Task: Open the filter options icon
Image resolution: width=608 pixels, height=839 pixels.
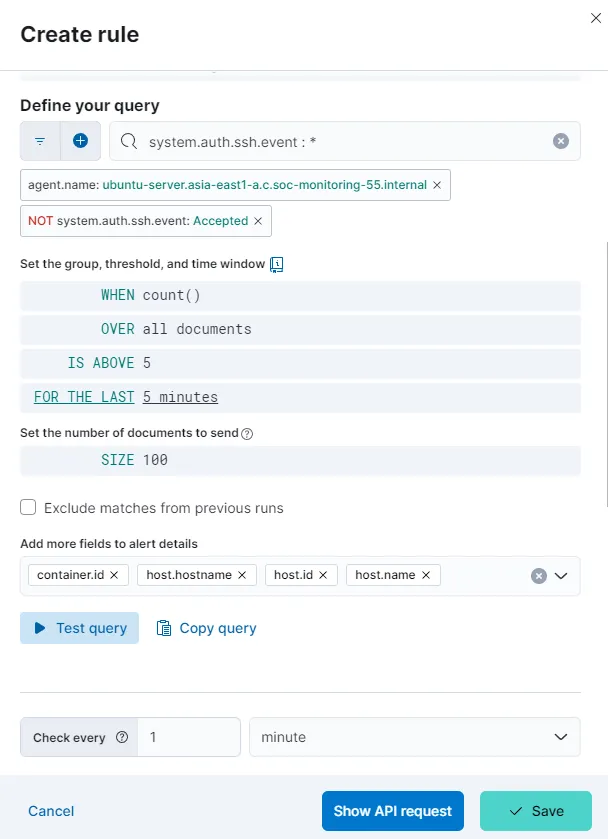Action: click(40, 140)
